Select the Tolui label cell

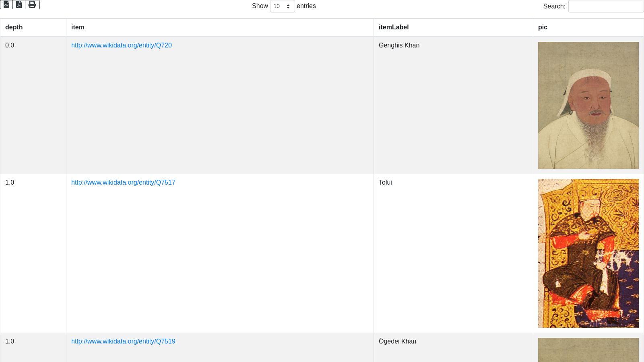pos(385,183)
